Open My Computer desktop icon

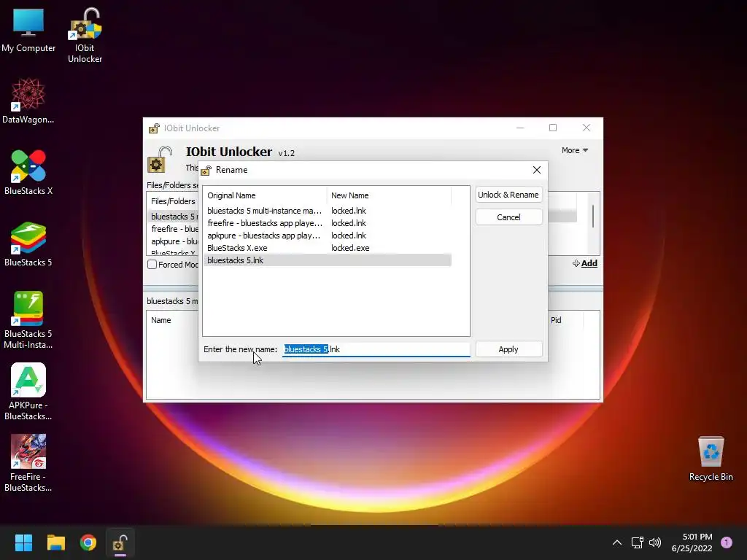coord(28,29)
